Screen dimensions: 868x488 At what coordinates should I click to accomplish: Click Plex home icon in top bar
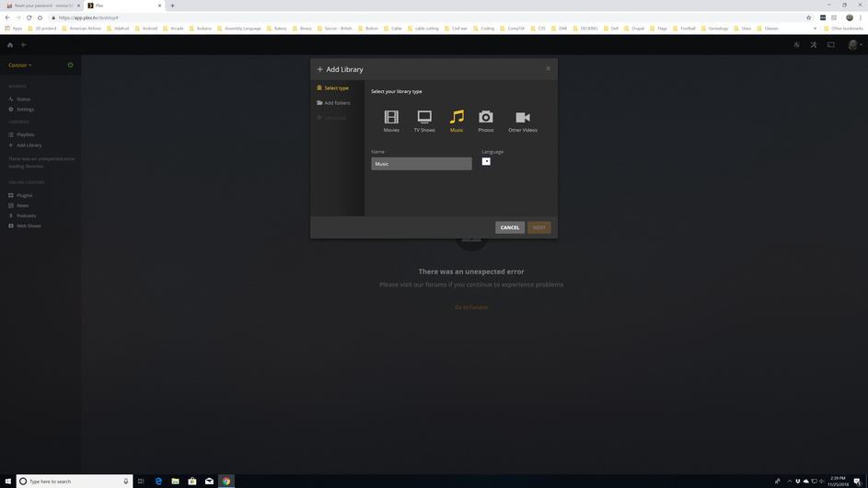(x=10, y=45)
